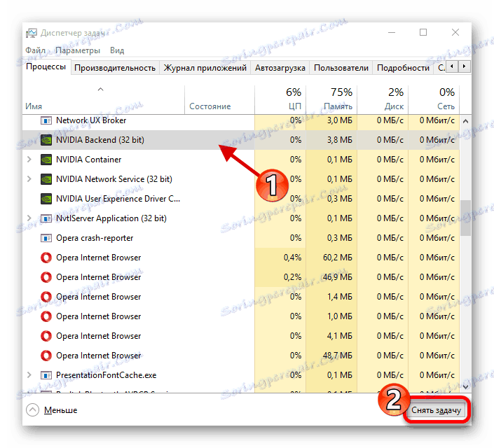Switch to the Подробности tab

pos(404,68)
